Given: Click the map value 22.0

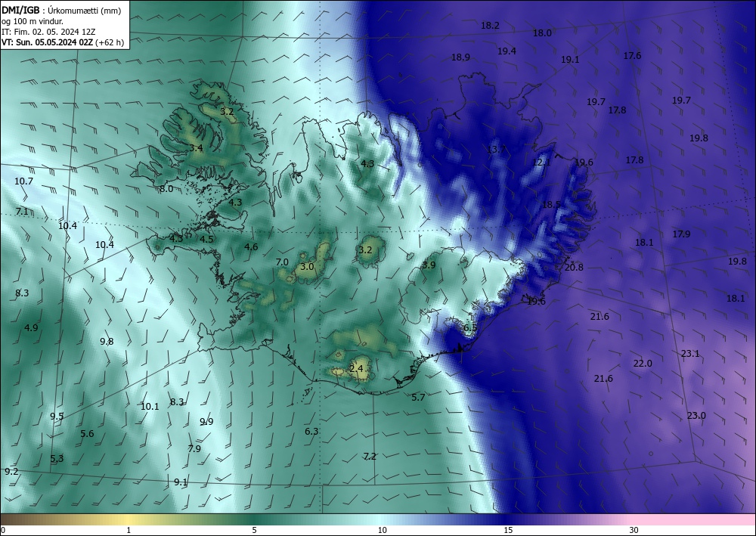Looking at the screenshot, I should click(642, 364).
